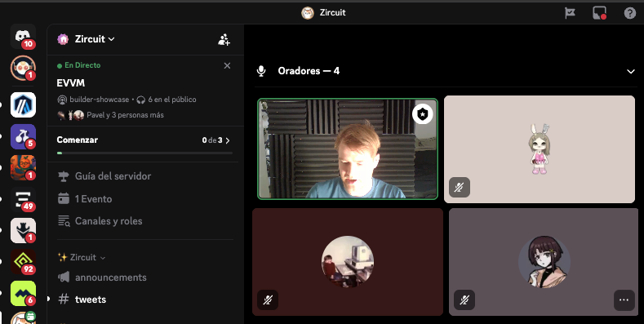Viewport: 644px width, 324px height.
Task: Click muted mic icon on bunny tile
Action: click(x=460, y=188)
